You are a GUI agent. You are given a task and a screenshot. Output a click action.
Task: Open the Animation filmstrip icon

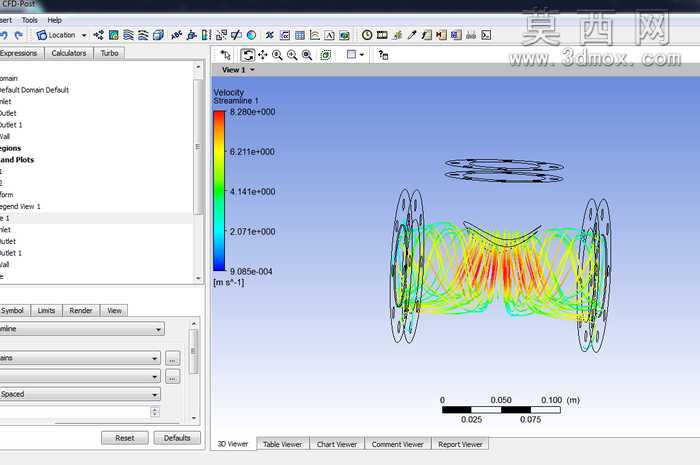382,35
